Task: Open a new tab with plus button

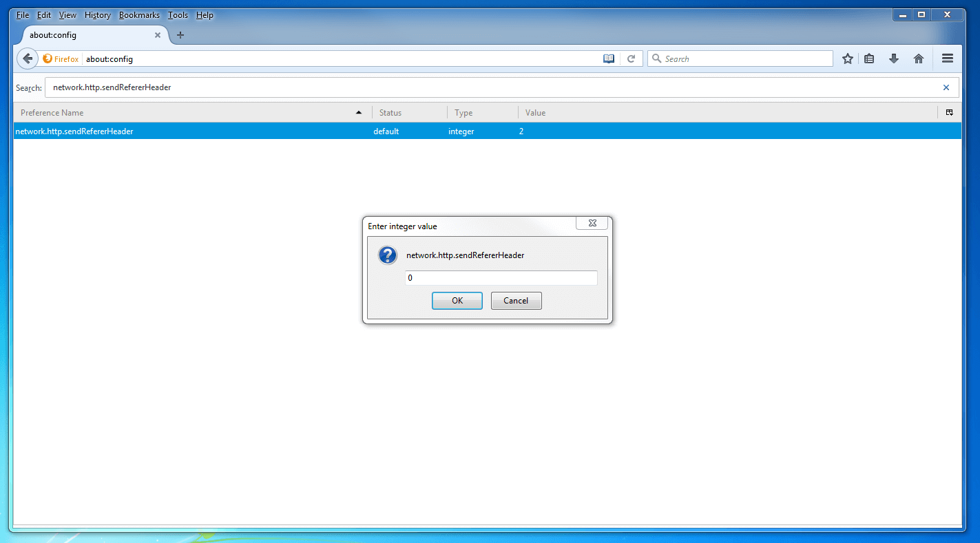Action: 180,35
